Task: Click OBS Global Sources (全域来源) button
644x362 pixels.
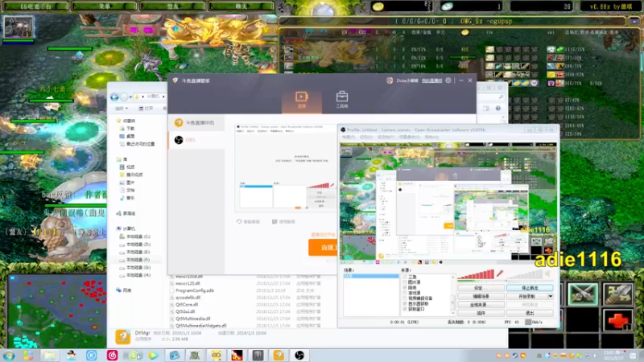Action: tap(481, 305)
